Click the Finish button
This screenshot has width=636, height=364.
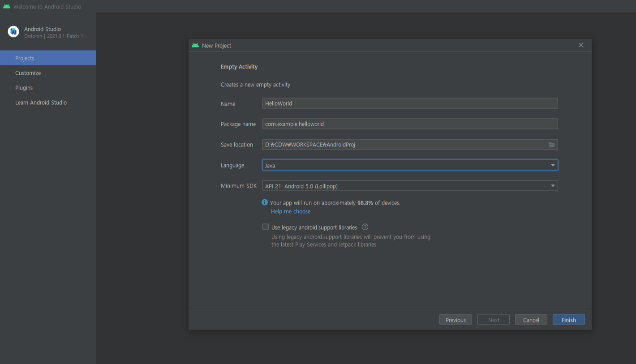pyautogui.click(x=569, y=320)
